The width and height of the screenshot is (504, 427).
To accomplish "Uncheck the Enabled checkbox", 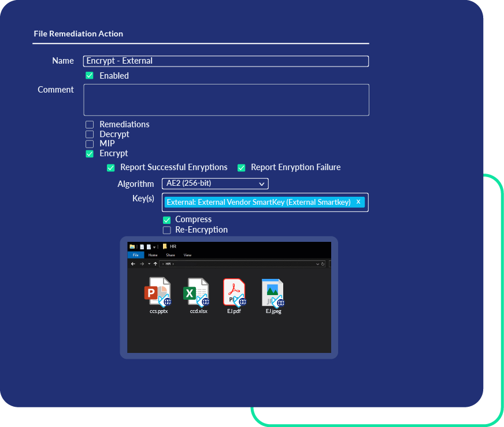I will 90,75.
